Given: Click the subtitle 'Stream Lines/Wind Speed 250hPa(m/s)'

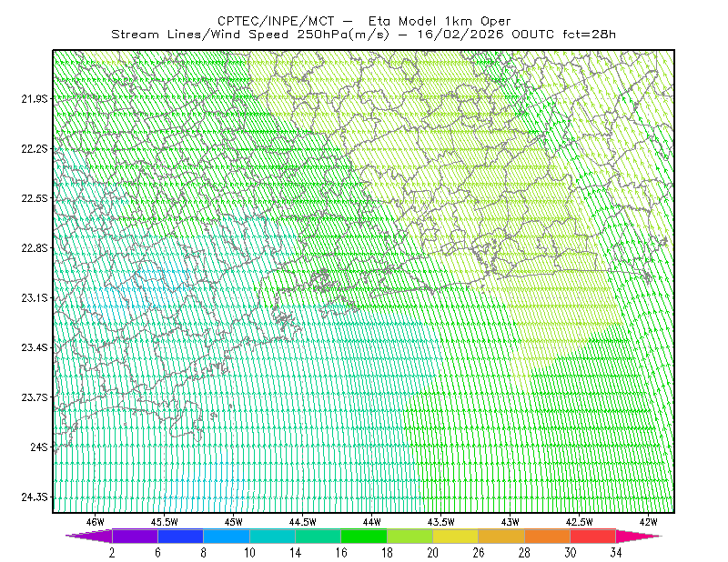Looking at the screenshot, I should (x=249, y=35).
